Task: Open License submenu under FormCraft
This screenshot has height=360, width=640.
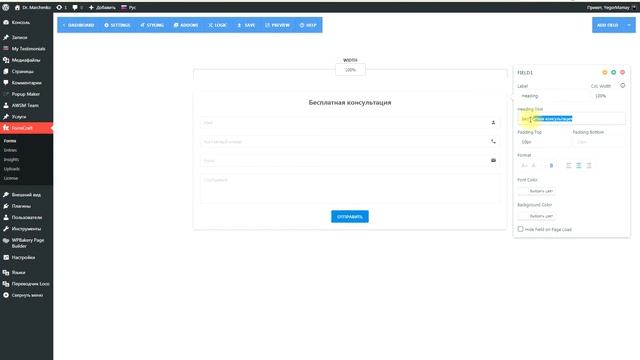Action: point(11,178)
